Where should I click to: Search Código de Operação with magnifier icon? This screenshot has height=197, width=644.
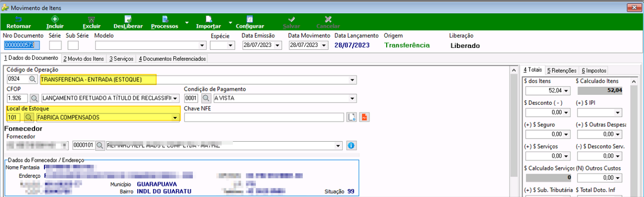[33, 79]
